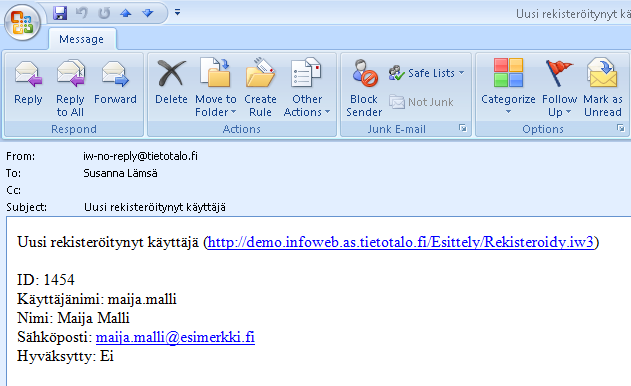Open the Follow Up flag menu
631x386 pixels.
click(x=559, y=88)
